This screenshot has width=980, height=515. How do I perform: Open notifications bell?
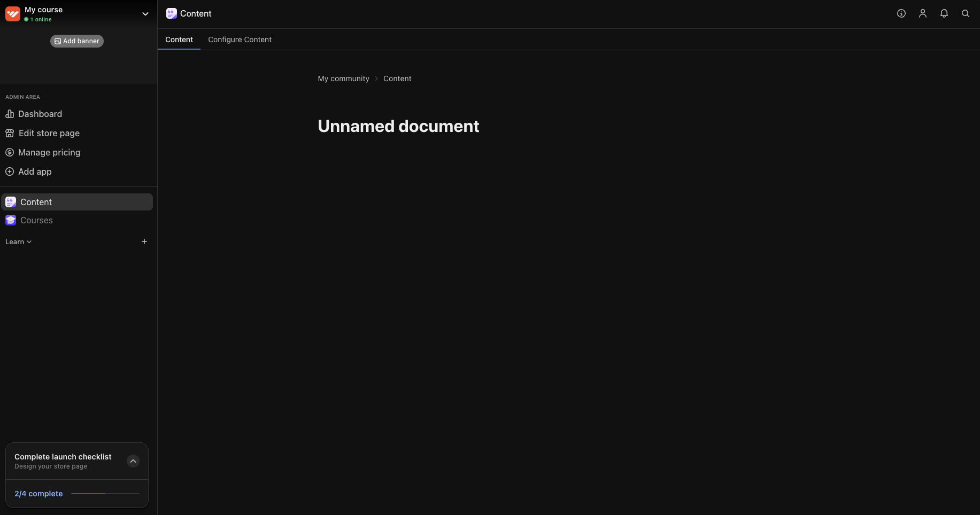pos(944,13)
